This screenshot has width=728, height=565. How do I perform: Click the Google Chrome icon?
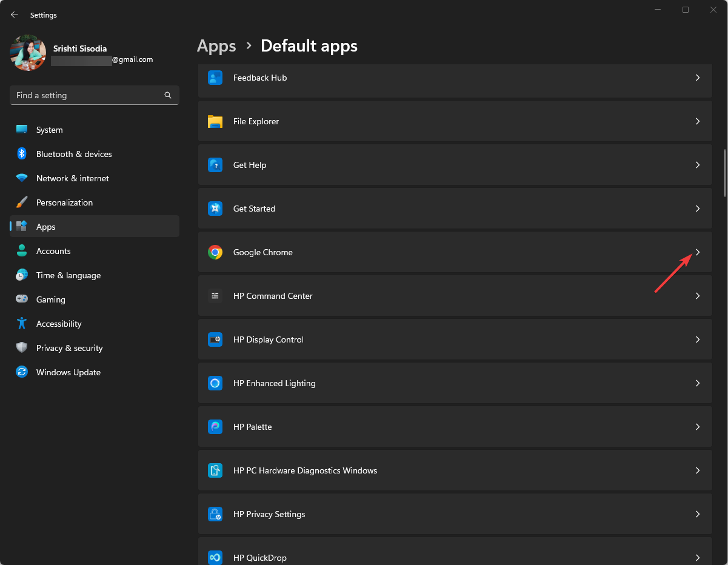pyautogui.click(x=215, y=252)
